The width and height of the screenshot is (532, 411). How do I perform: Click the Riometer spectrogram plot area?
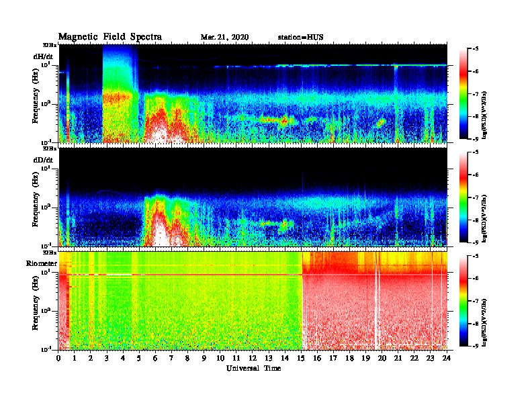(253, 300)
